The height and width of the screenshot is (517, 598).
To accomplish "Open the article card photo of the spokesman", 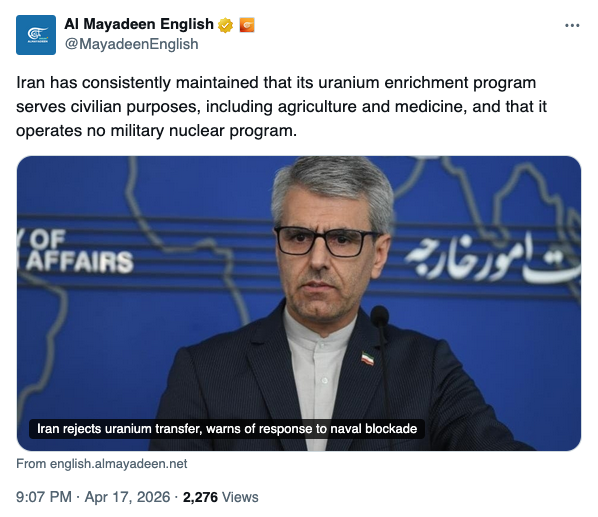I will tap(299, 303).
